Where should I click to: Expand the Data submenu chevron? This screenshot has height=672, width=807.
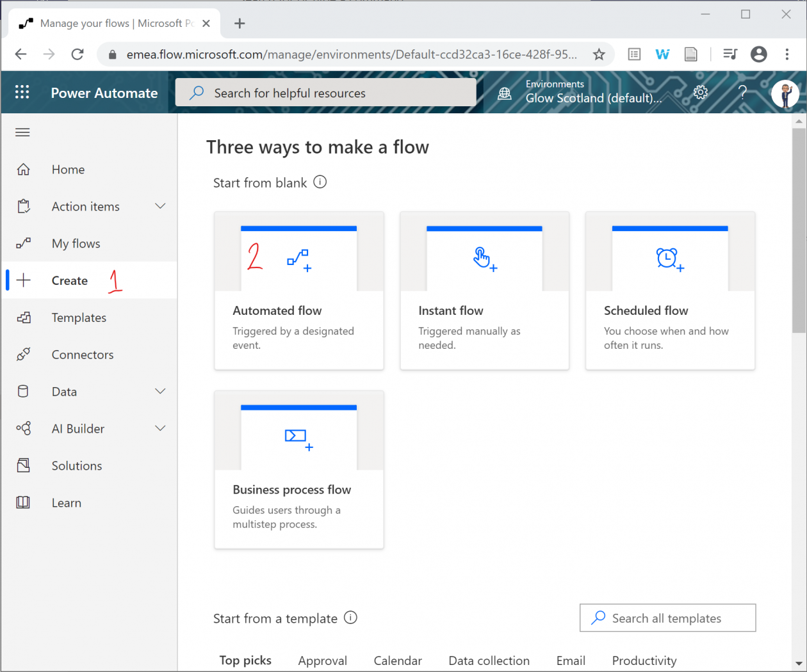(x=160, y=391)
